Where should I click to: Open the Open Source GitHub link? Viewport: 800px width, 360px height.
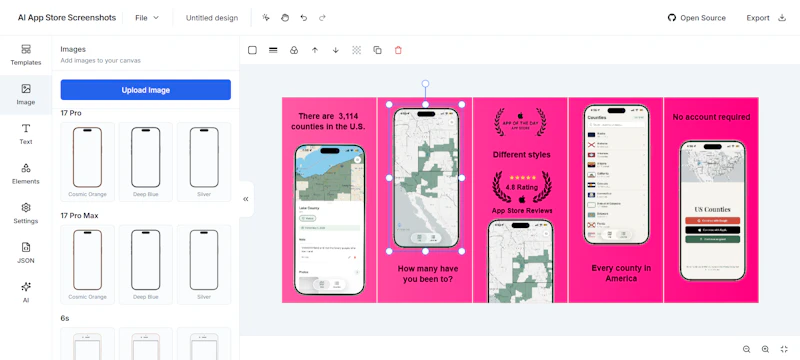coord(696,18)
